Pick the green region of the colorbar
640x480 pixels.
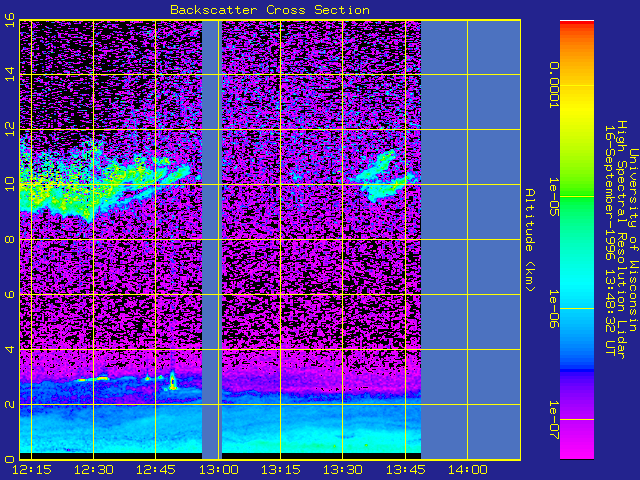(577, 196)
